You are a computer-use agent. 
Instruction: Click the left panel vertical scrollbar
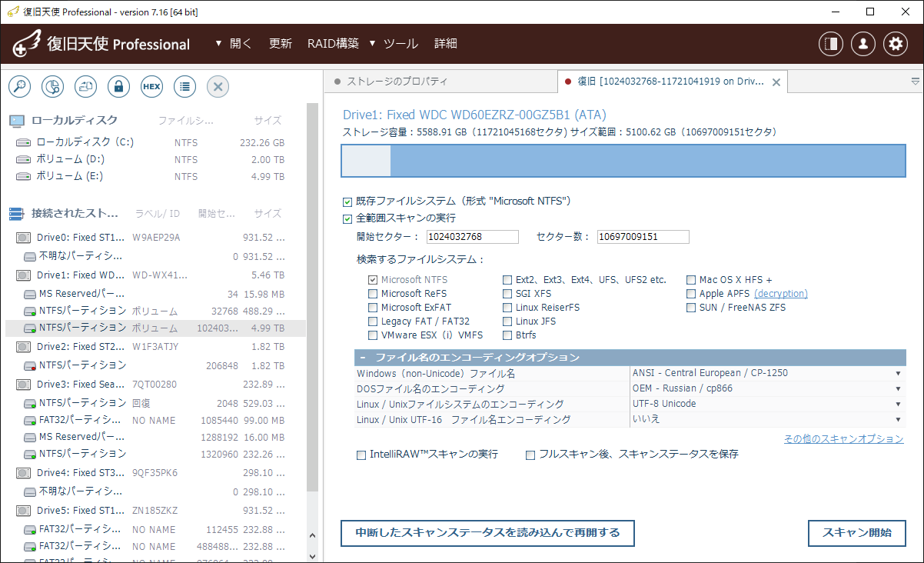click(312, 296)
